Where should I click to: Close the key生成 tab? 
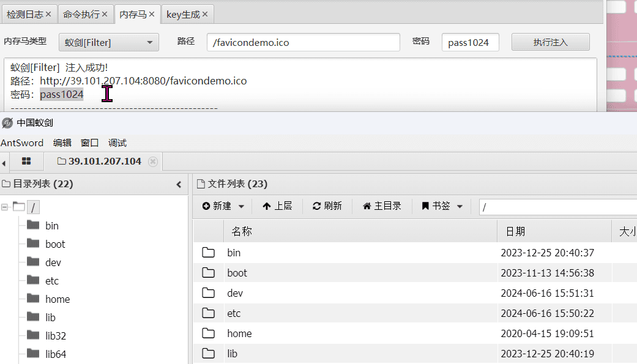click(204, 14)
